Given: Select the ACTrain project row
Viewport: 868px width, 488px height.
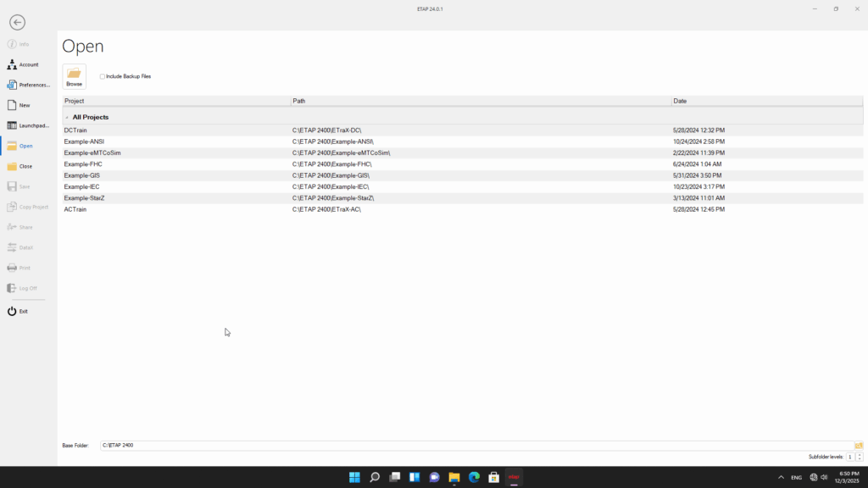Looking at the screenshot, I should (75, 209).
